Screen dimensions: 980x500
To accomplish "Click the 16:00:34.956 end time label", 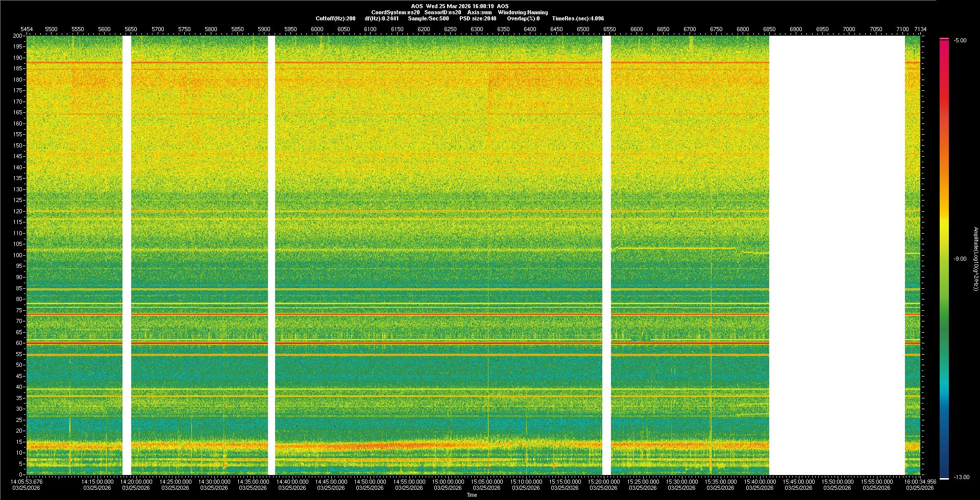I will (x=919, y=481).
